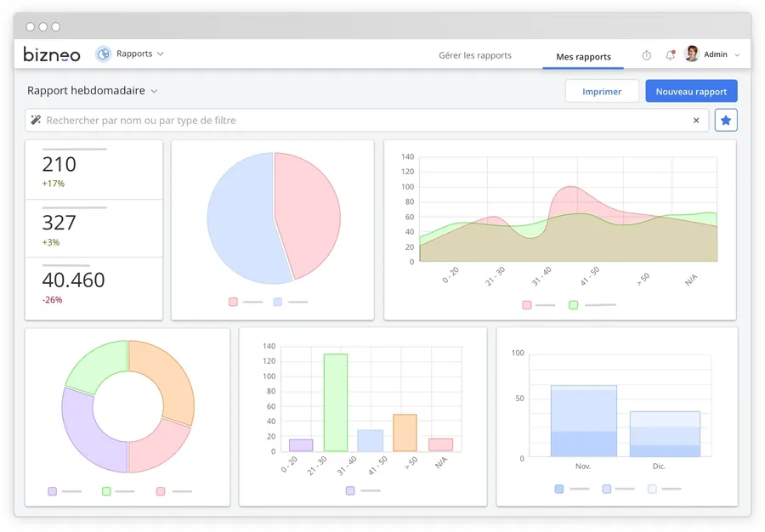Screen dimensions: 765x532
Task: Expand the Rapports module dropdown
Action: [160, 54]
